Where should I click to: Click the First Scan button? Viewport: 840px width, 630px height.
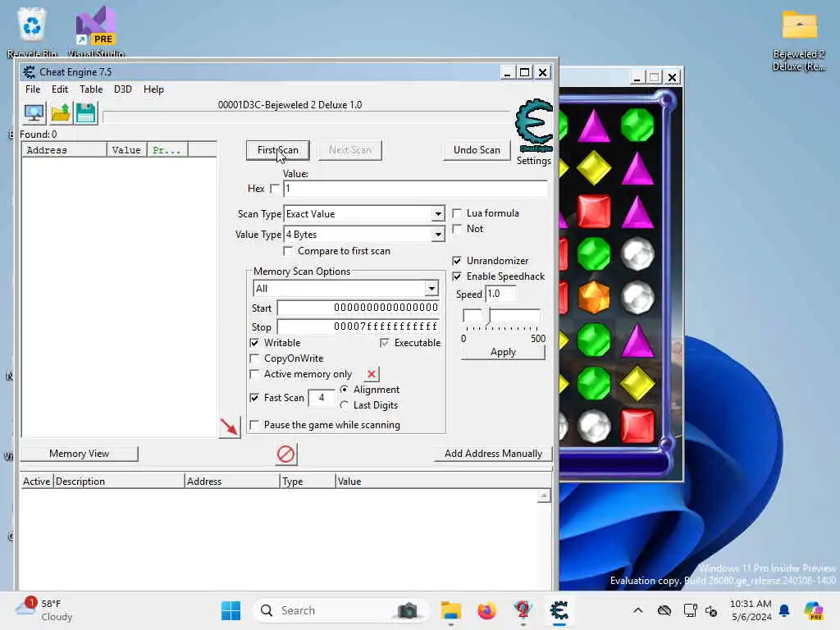click(277, 151)
